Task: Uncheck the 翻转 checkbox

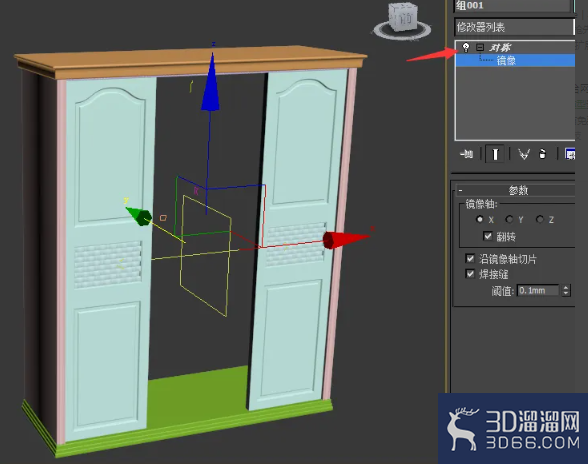Action: [x=488, y=236]
